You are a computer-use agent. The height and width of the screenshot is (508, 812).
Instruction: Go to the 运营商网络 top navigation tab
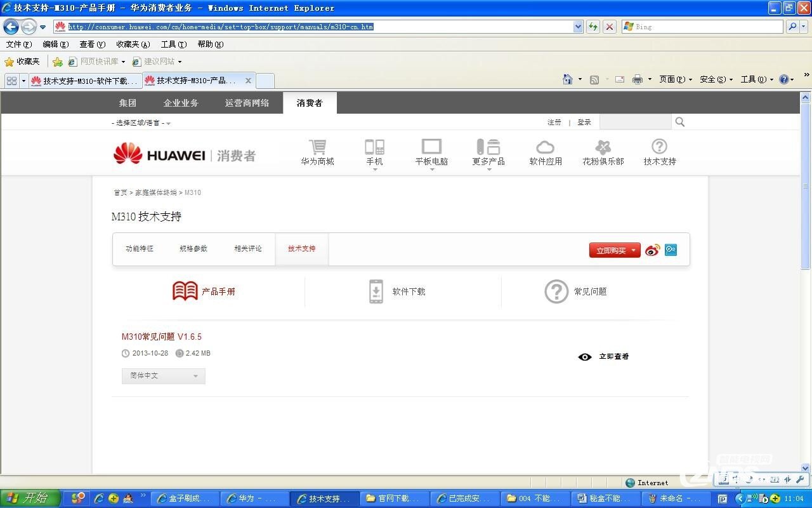click(x=247, y=103)
